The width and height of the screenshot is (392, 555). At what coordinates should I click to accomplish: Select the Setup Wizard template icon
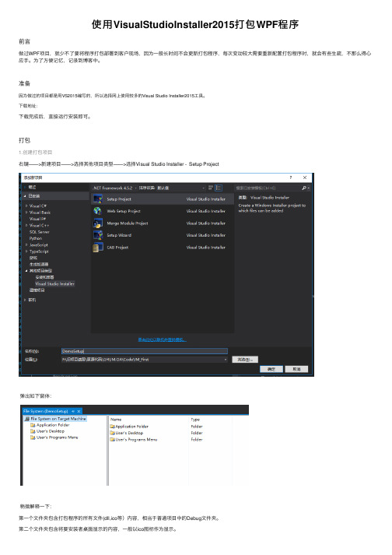click(x=98, y=235)
